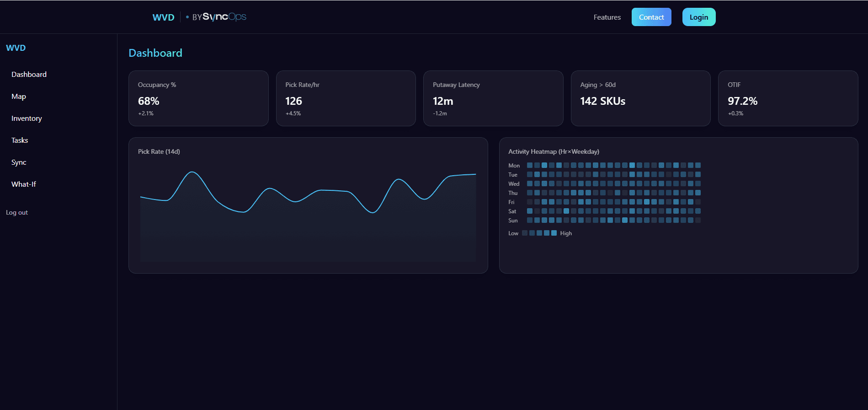868x410 pixels.
Task: Click the Sat heatmap row label
Action: pos(512,211)
